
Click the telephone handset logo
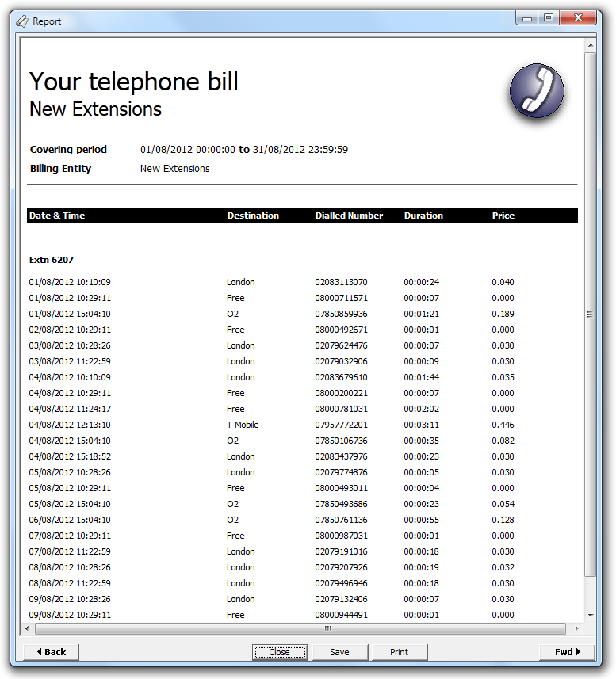537,91
